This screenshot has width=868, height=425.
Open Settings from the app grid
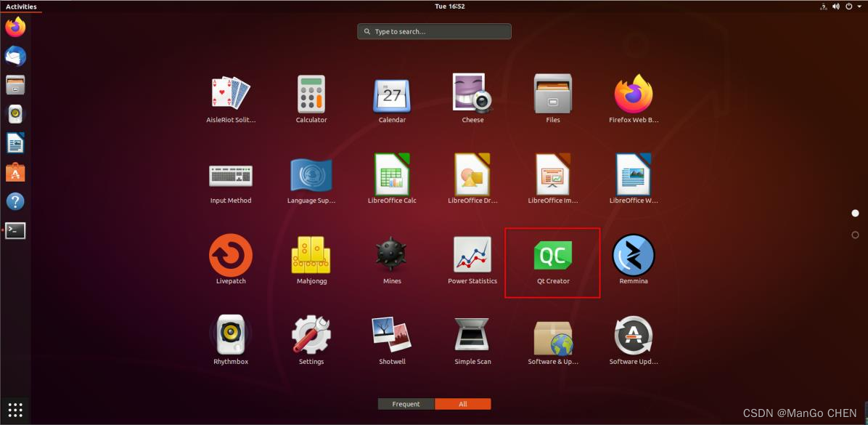pos(311,335)
